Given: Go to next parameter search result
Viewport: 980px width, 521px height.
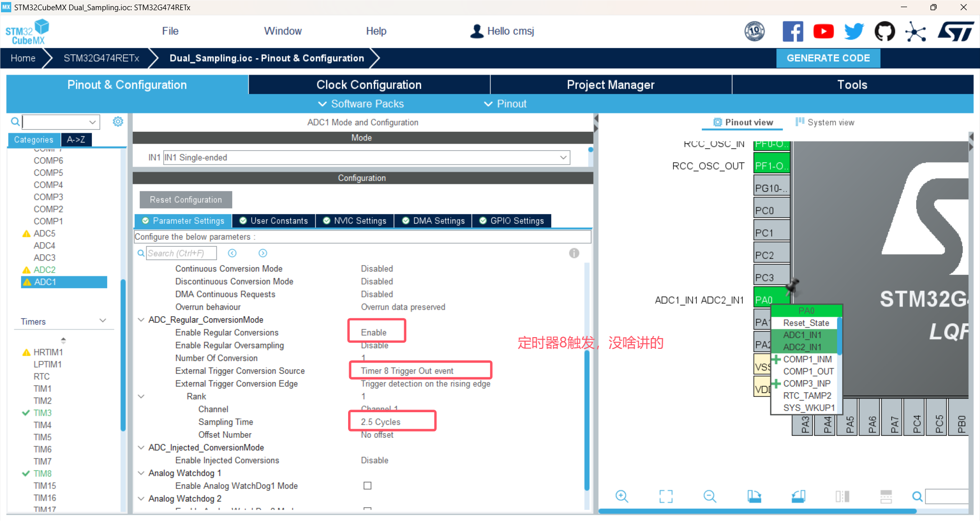Looking at the screenshot, I should tap(263, 253).
